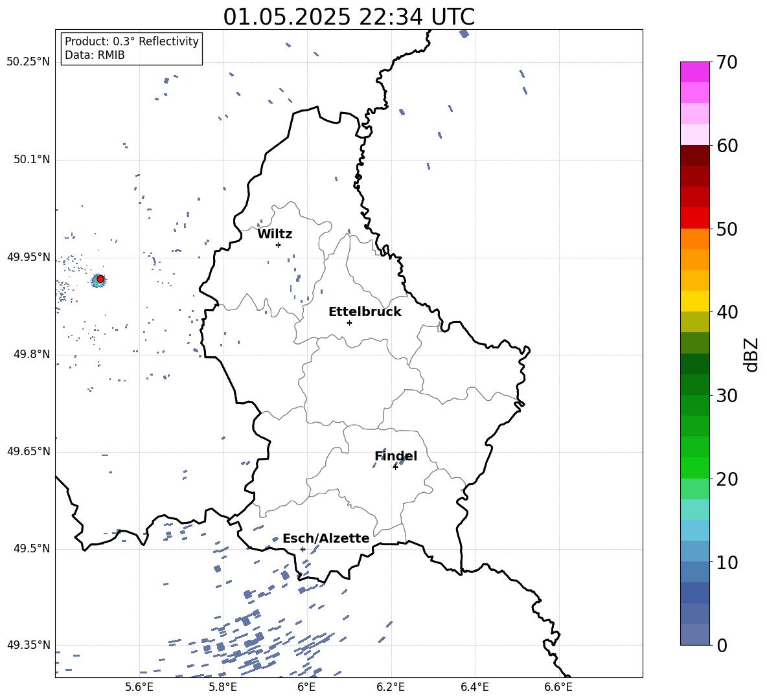Screen dimensions: 767x700
Task: Click the 49.5°N latitude label
Action: [x=32, y=548]
